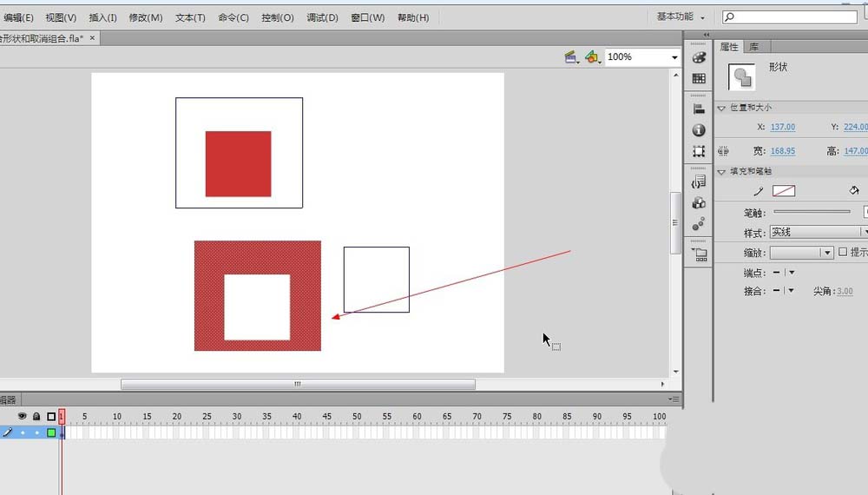
Task: Open the Project panel icon
Action: (700, 254)
